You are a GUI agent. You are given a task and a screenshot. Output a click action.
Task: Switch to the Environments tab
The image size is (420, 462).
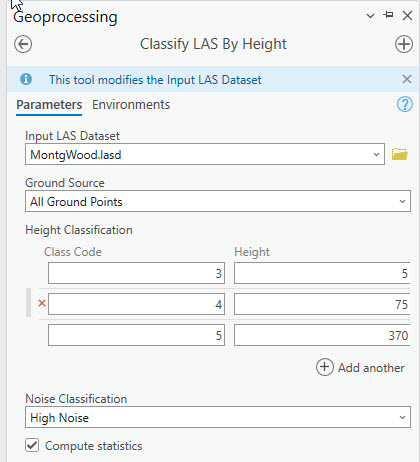pyautogui.click(x=131, y=105)
